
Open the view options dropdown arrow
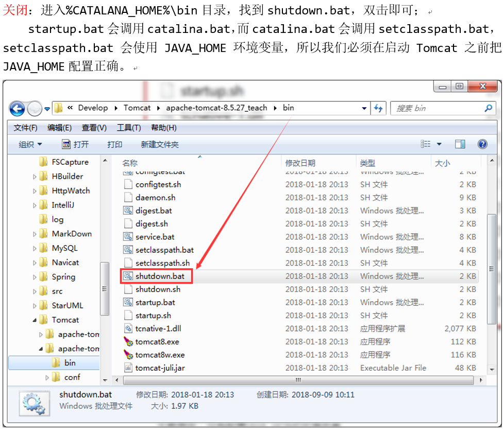coord(439,144)
